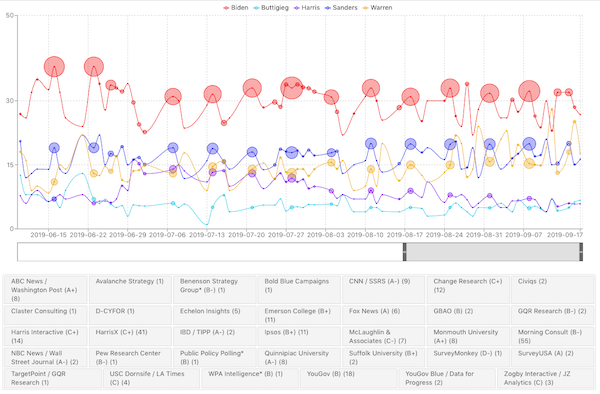The width and height of the screenshot is (600, 394).
Task: Click the left handle of the range slider
Action: pyautogui.click(x=404, y=252)
